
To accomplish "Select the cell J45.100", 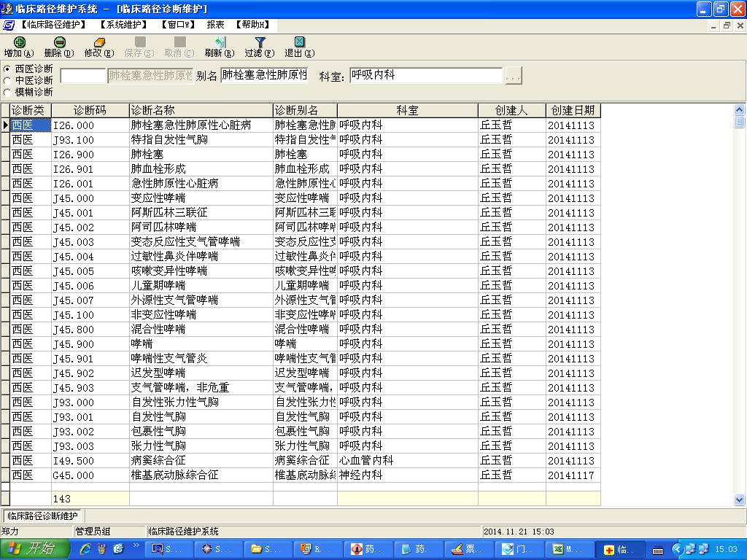I will 90,315.
